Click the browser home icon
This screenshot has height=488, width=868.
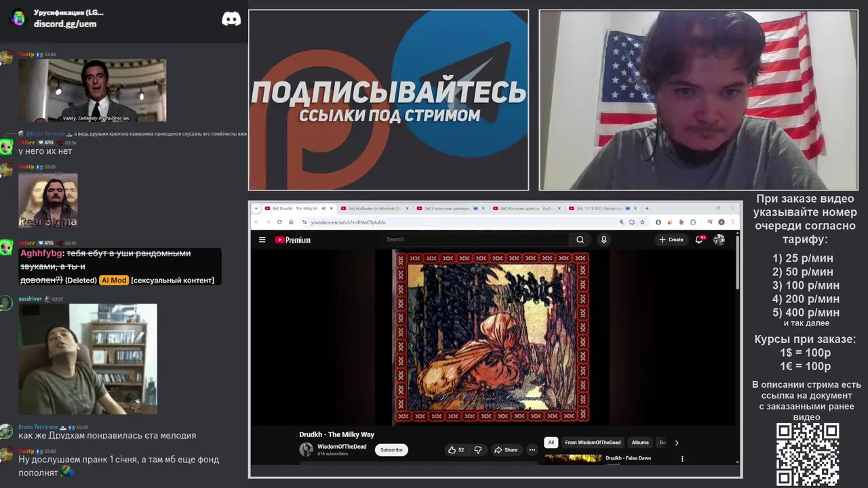[x=291, y=222]
